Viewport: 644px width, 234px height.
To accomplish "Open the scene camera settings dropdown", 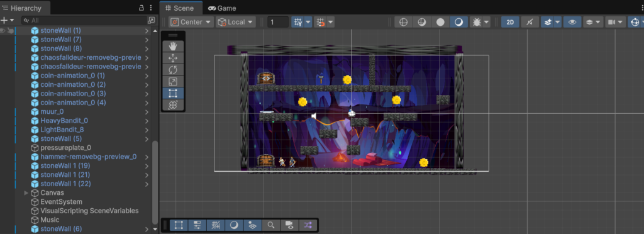I will (615, 22).
